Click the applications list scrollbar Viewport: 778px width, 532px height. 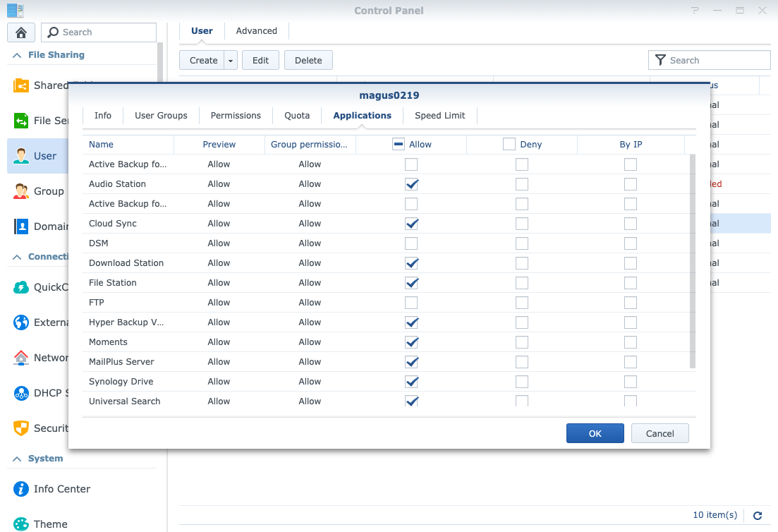point(693,262)
